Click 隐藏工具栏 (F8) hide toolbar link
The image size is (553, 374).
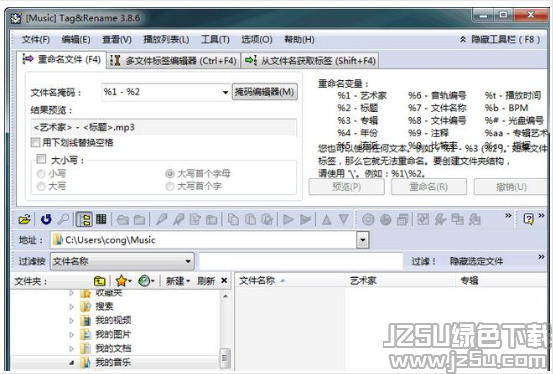pos(500,40)
